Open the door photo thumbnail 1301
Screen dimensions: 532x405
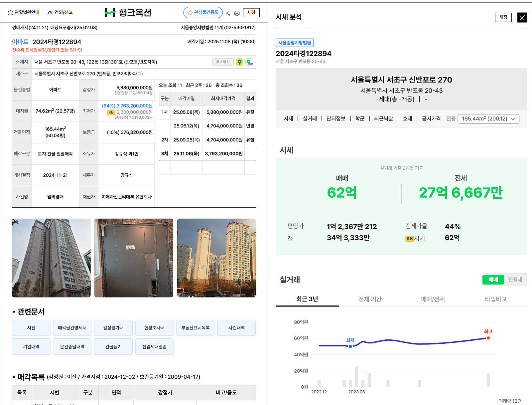(134, 258)
